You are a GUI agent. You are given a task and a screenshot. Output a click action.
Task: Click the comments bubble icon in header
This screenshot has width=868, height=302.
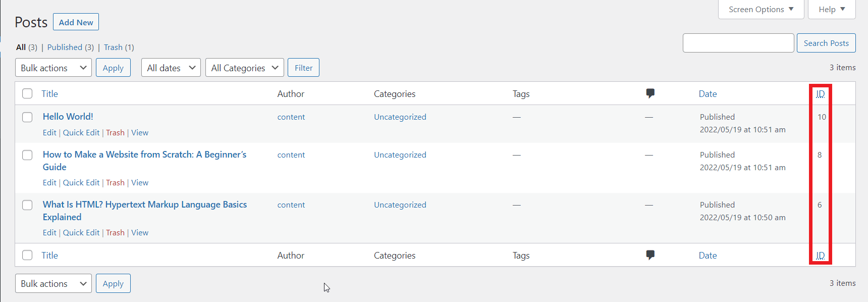[x=650, y=93]
